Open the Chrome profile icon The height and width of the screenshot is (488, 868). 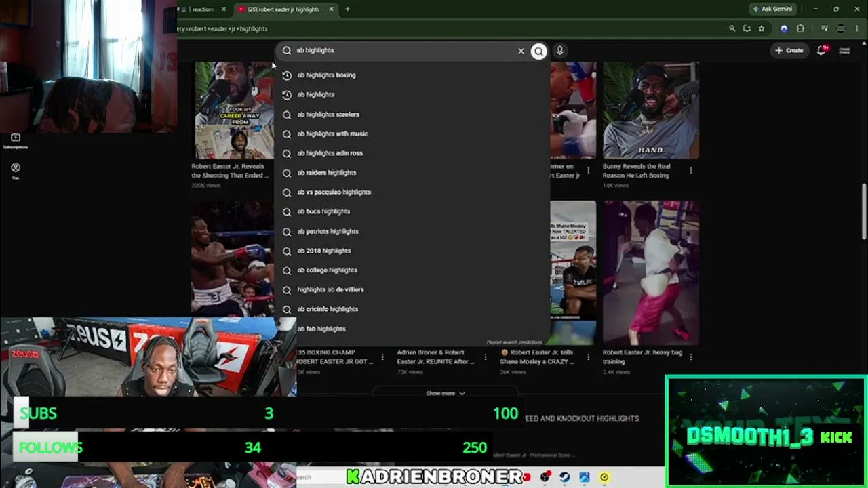pyautogui.click(x=841, y=28)
